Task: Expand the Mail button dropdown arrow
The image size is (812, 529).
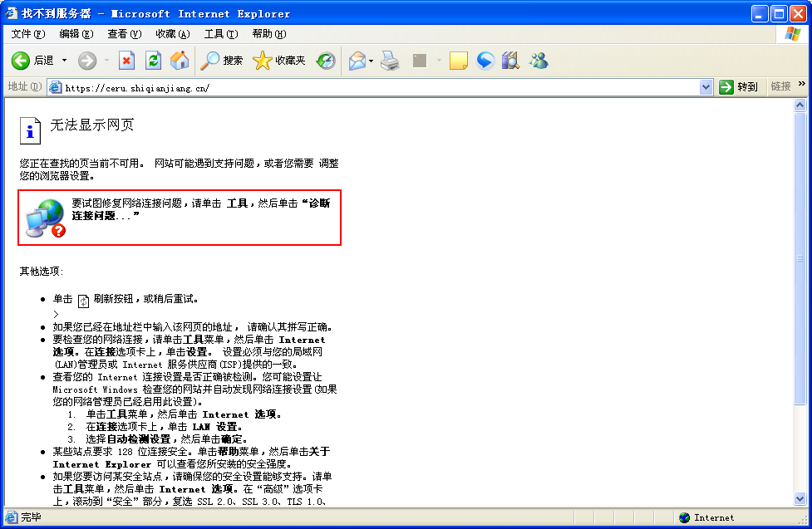Action: pyautogui.click(x=371, y=61)
